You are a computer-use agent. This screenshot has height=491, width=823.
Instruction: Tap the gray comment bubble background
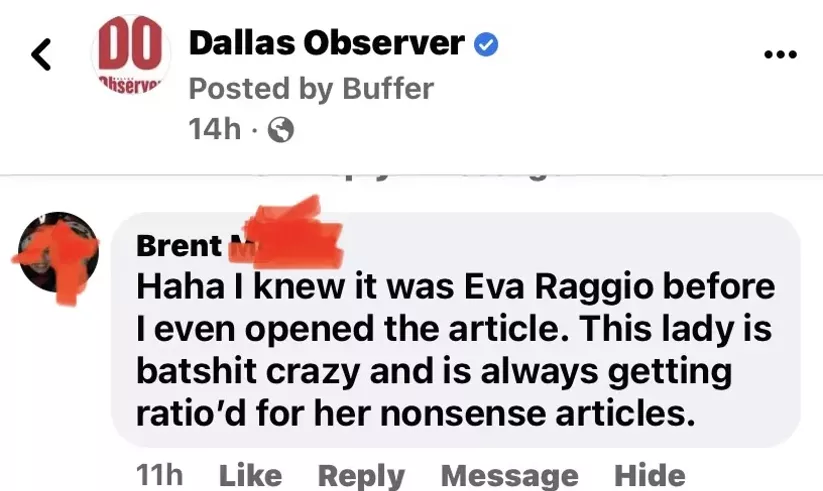pyautogui.click(x=456, y=330)
